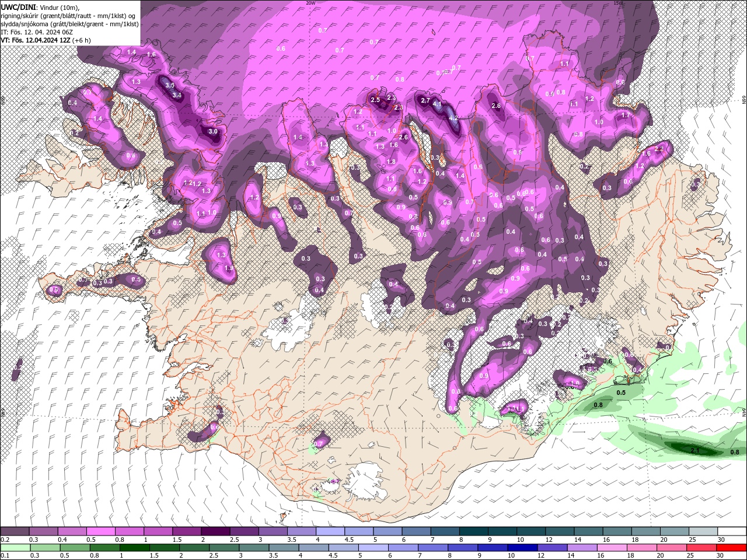The image size is (747, 560).
Task: Click the darkest green swatch labelled 1 on rain scale
Action: tap(134, 548)
